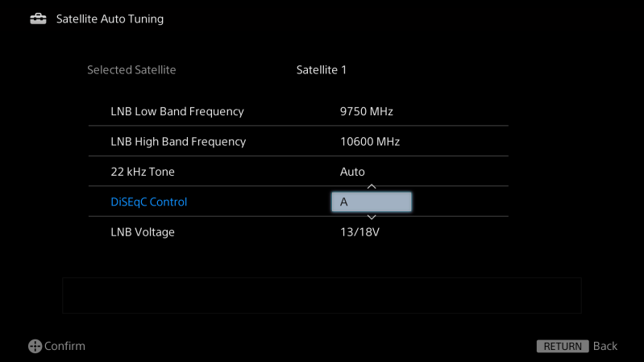The height and width of the screenshot is (362, 644).
Task: Click the Selected Satellite label
Action: click(x=131, y=70)
